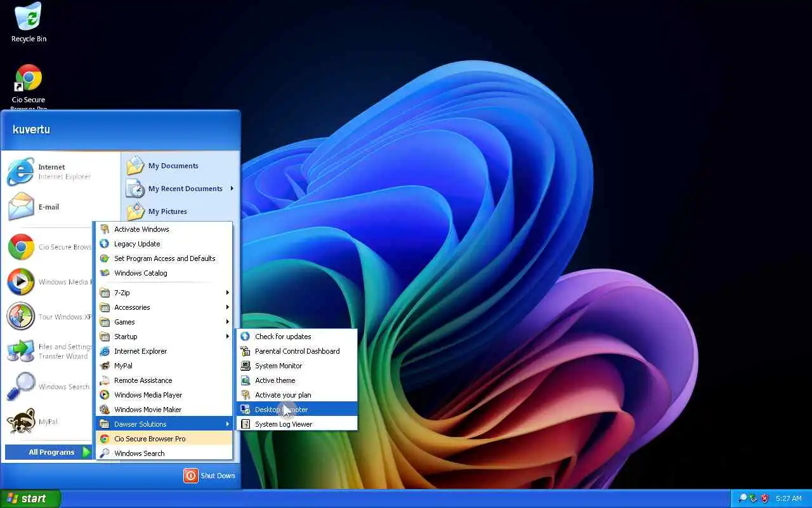Expand the 7-Zip program folder
This screenshot has width=812, height=508.
[x=164, y=293]
